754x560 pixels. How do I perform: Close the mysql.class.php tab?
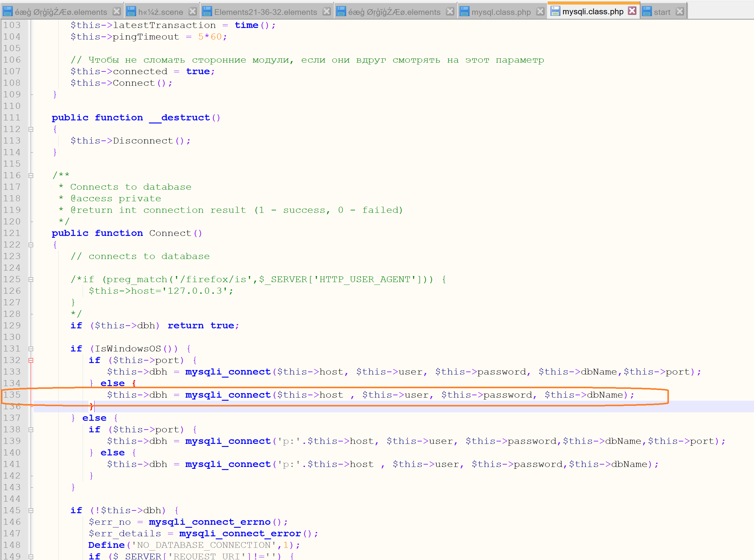click(x=541, y=12)
